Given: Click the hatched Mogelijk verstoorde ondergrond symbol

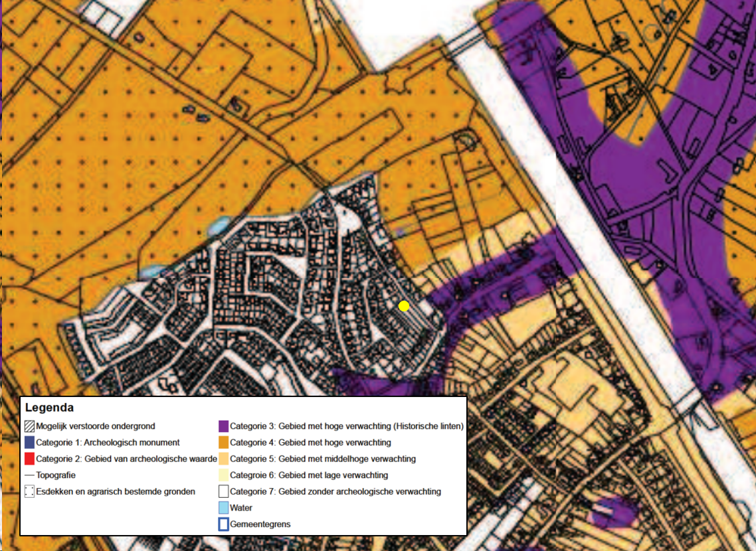Looking at the screenshot, I should (29, 426).
